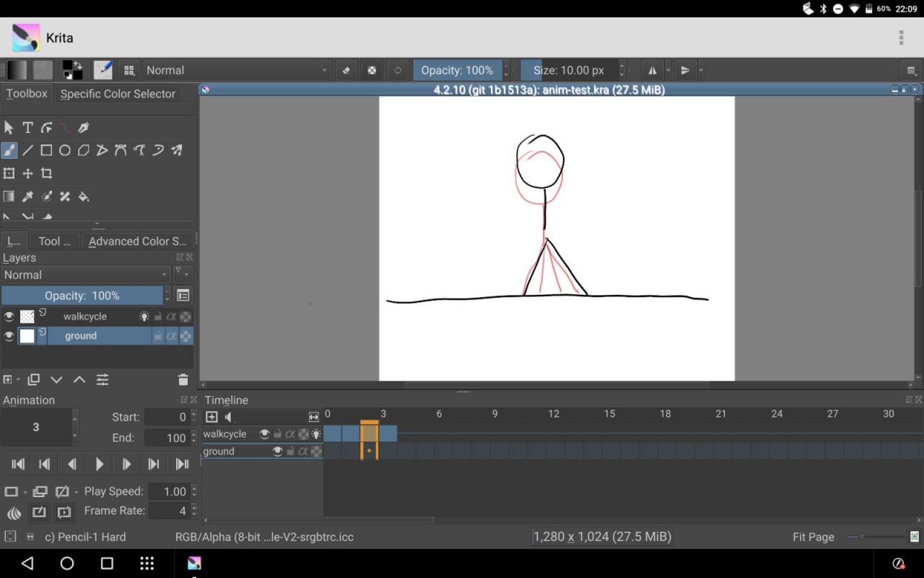Viewport: 924px width, 578px height.
Task: Select the Ellipse tool
Action: pyautogui.click(x=64, y=150)
